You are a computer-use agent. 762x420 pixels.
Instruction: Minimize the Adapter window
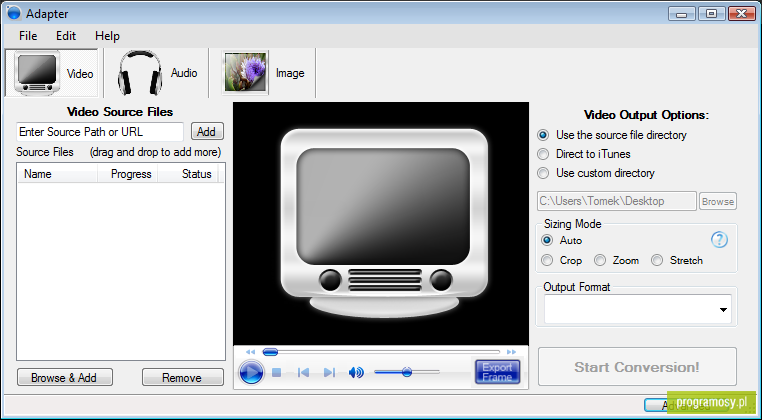point(681,13)
